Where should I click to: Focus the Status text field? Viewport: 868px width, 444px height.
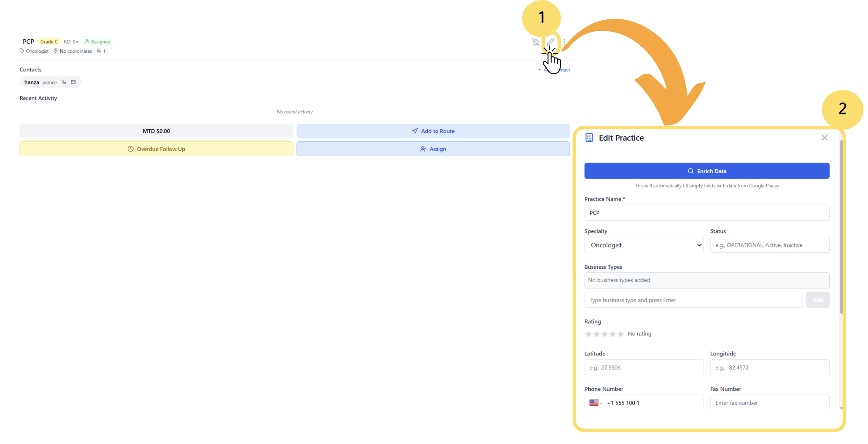[x=769, y=245]
